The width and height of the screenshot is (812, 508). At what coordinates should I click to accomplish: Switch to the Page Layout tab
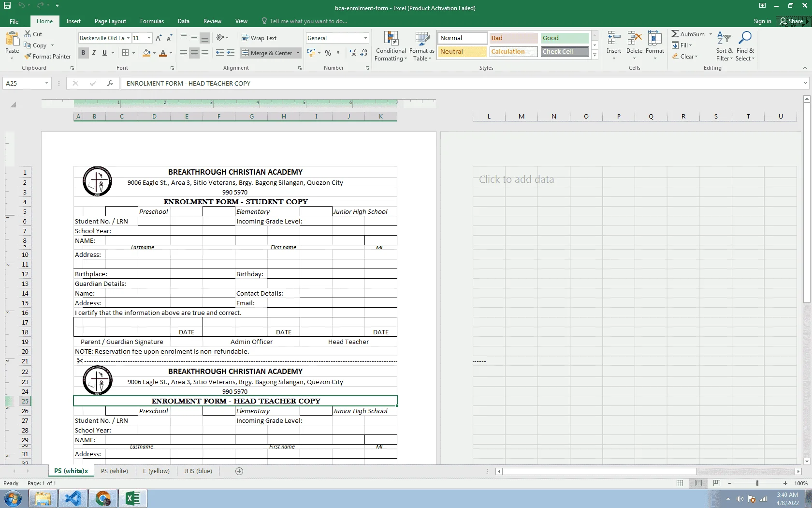click(x=110, y=21)
